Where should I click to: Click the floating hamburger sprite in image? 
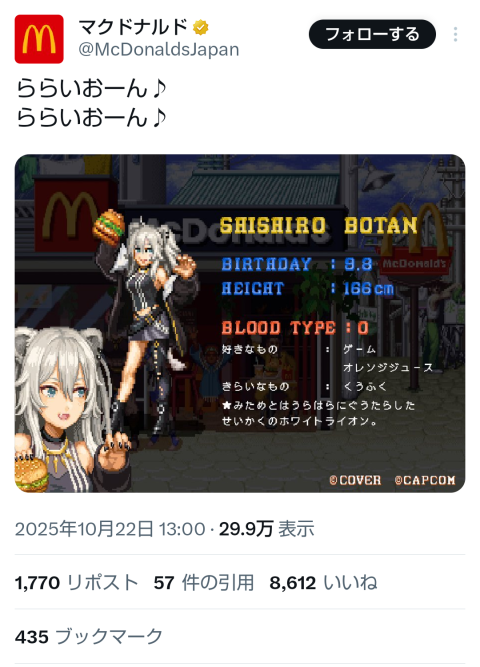coord(109,228)
